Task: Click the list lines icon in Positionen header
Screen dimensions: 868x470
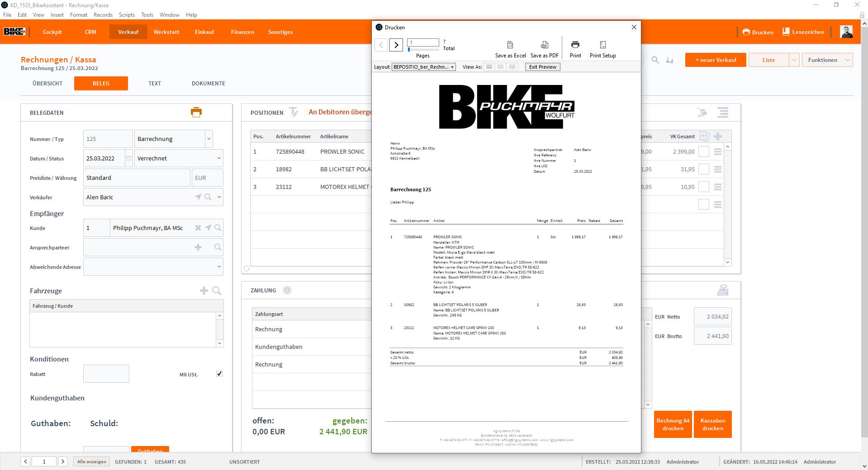Action: tap(723, 113)
